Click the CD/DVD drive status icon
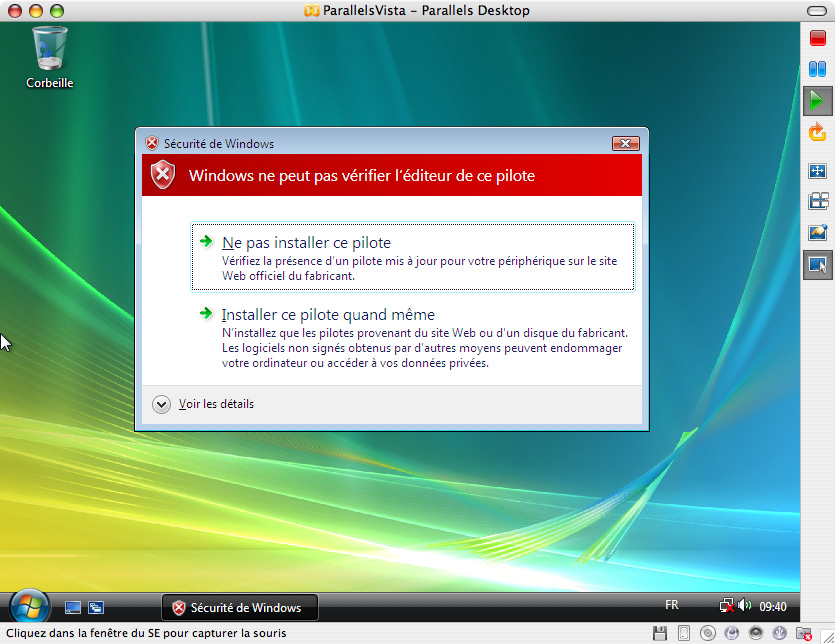 tap(708, 633)
